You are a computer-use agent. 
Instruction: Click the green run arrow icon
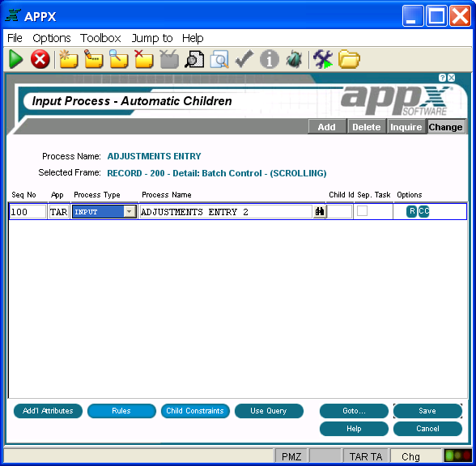click(x=16, y=59)
